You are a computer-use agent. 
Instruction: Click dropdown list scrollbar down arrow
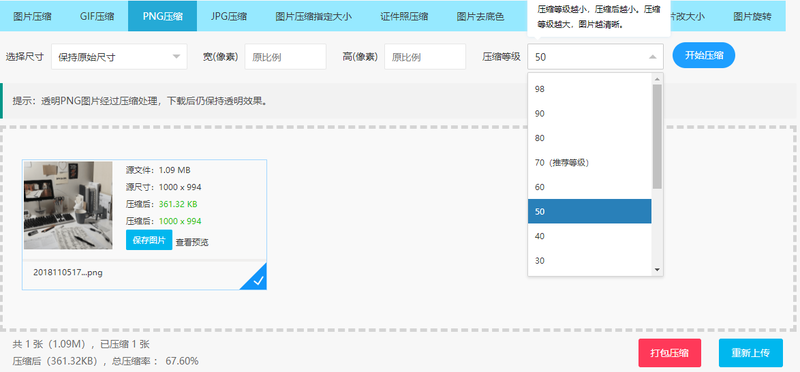pos(657,269)
